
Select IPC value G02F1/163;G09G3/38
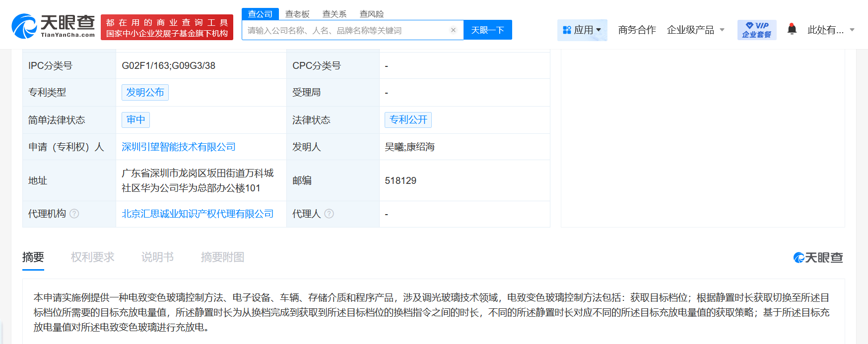click(169, 65)
